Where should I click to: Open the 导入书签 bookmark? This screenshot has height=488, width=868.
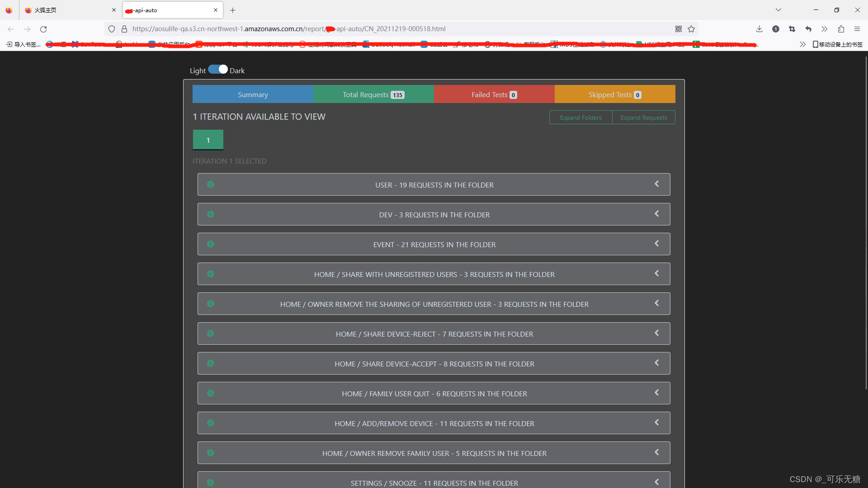coord(24,44)
